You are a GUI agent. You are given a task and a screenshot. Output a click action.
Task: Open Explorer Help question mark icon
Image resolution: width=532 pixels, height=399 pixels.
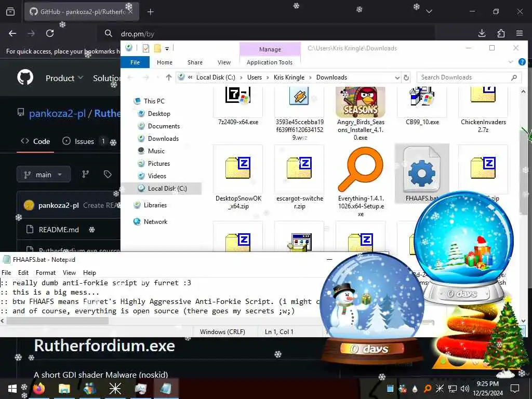click(x=522, y=62)
